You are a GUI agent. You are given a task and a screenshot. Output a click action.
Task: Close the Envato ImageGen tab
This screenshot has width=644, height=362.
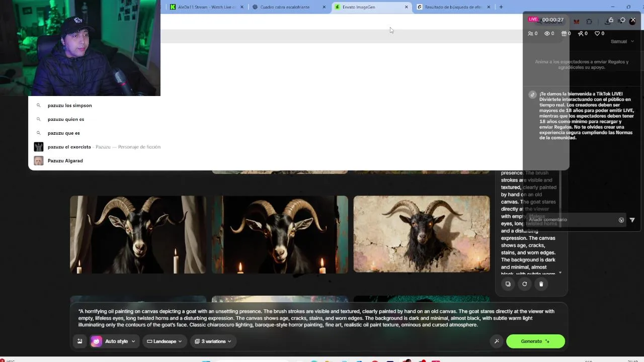pos(407,7)
